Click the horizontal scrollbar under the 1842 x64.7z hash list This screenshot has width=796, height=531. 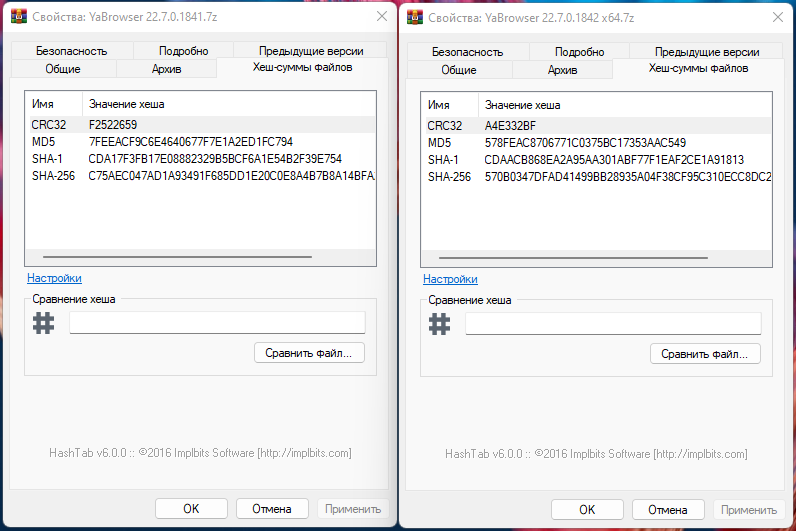(580, 257)
